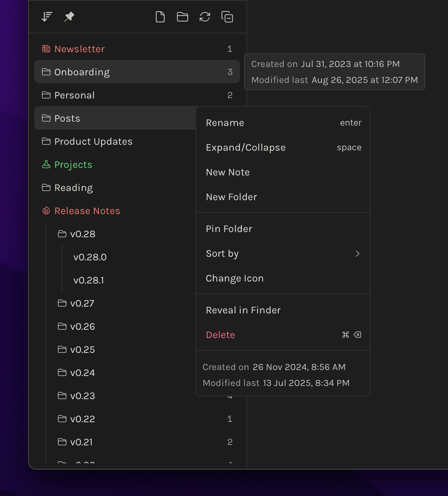
Task: Click the Delete option to remove the folder
Action: [x=220, y=335]
